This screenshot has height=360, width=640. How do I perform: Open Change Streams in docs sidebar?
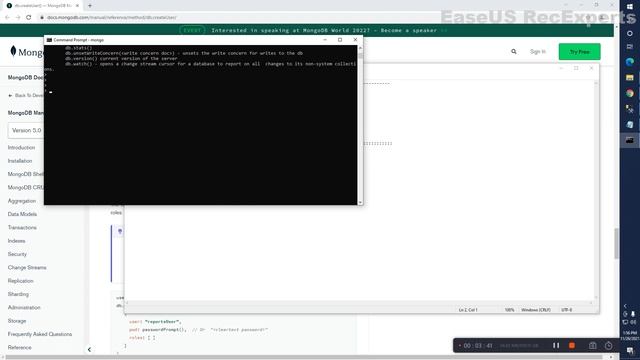point(27,267)
